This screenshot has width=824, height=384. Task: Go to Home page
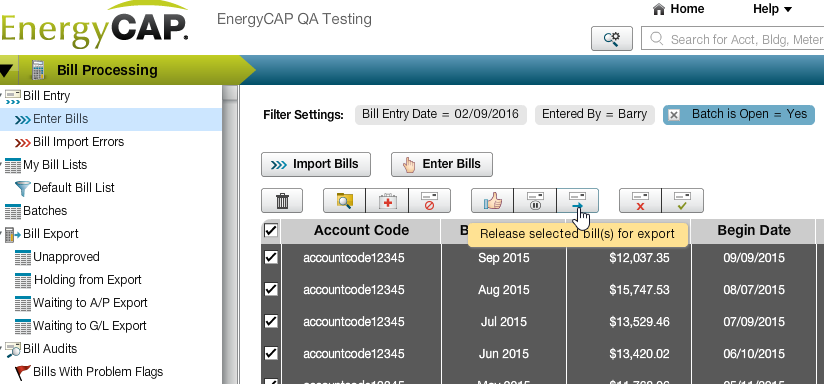pos(678,9)
